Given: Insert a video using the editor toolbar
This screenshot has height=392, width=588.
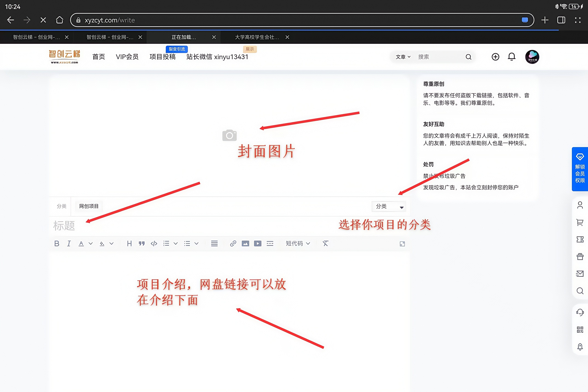Looking at the screenshot, I should [257, 243].
